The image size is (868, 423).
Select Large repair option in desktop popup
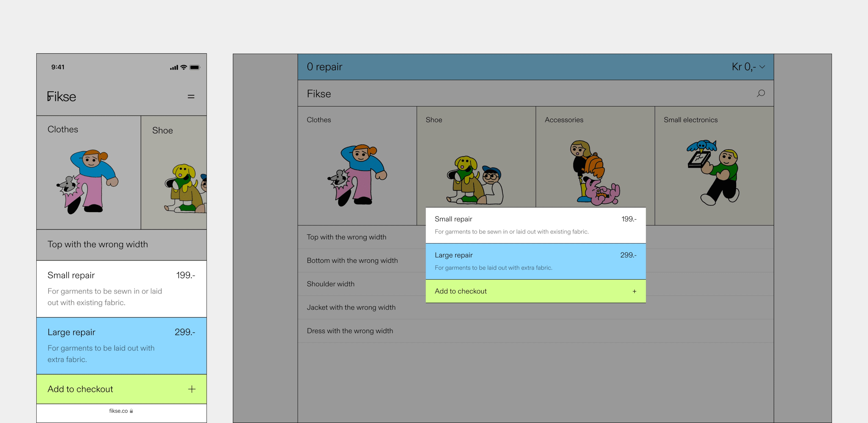pos(535,261)
